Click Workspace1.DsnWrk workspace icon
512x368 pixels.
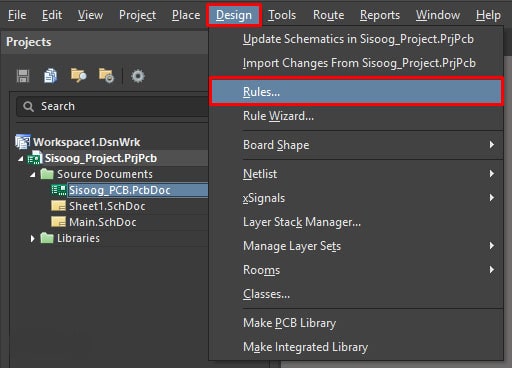click(23, 142)
